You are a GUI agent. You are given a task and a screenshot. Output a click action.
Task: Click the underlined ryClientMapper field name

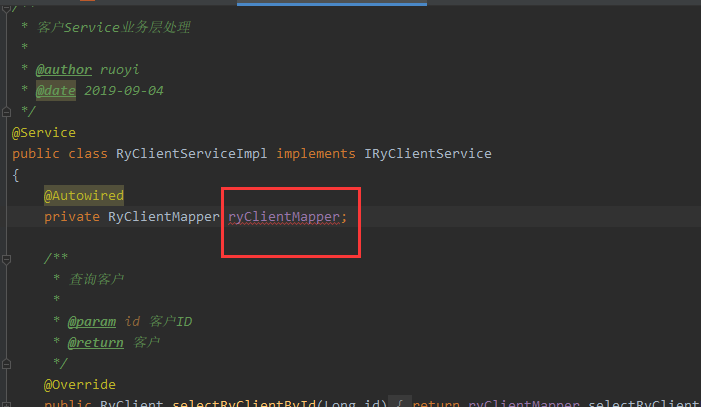pos(284,217)
